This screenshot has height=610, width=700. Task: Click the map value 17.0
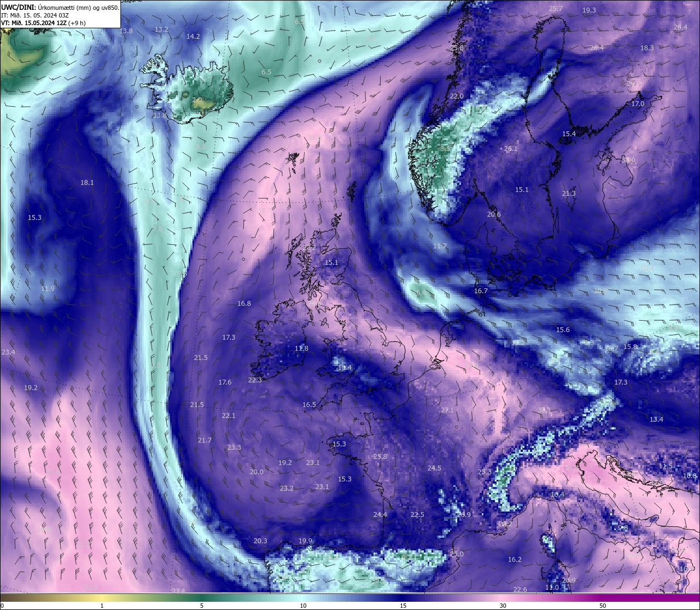click(638, 104)
